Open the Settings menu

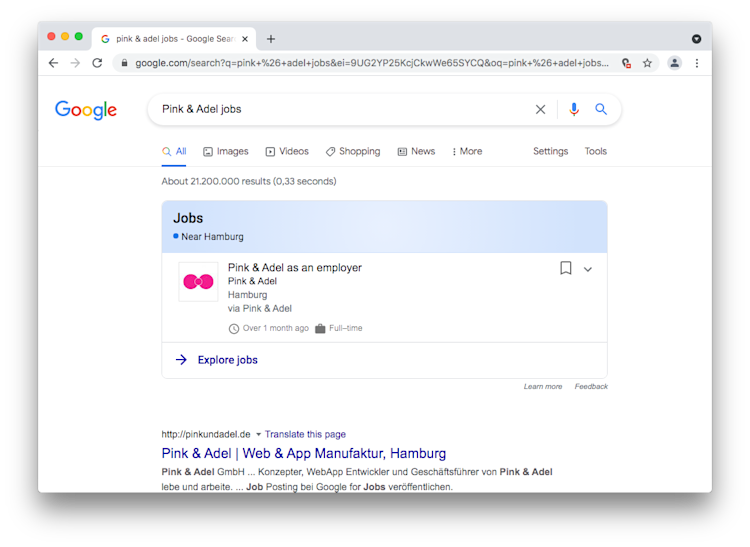(551, 151)
